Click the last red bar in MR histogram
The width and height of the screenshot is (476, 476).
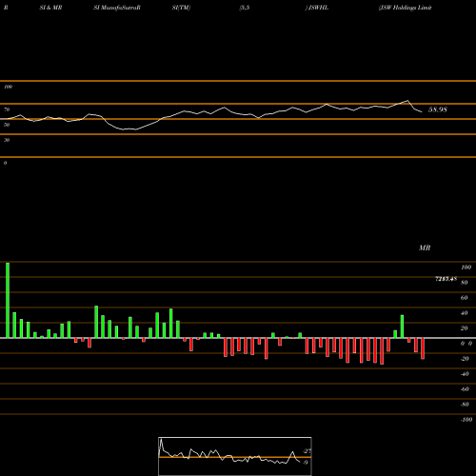pos(423,348)
